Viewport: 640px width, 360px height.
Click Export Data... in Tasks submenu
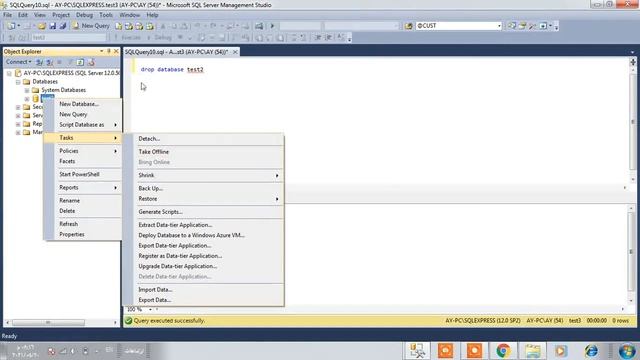[x=203, y=300]
